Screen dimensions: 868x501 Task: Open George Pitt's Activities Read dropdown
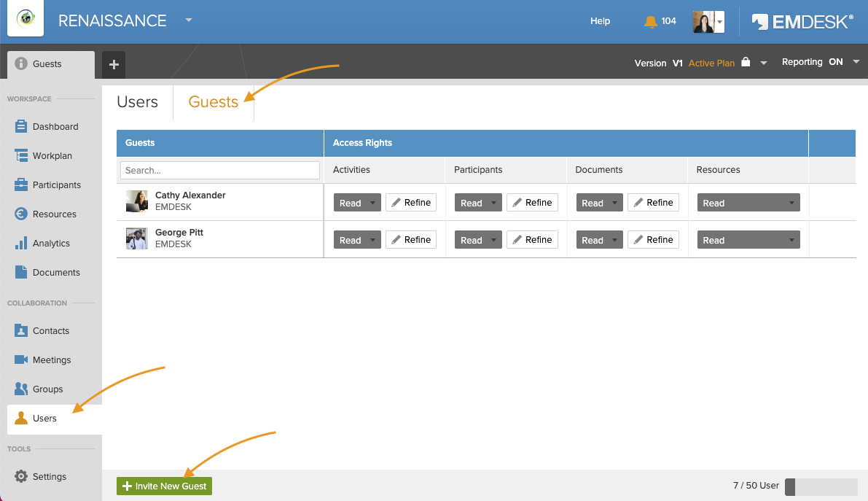click(357, 240)
